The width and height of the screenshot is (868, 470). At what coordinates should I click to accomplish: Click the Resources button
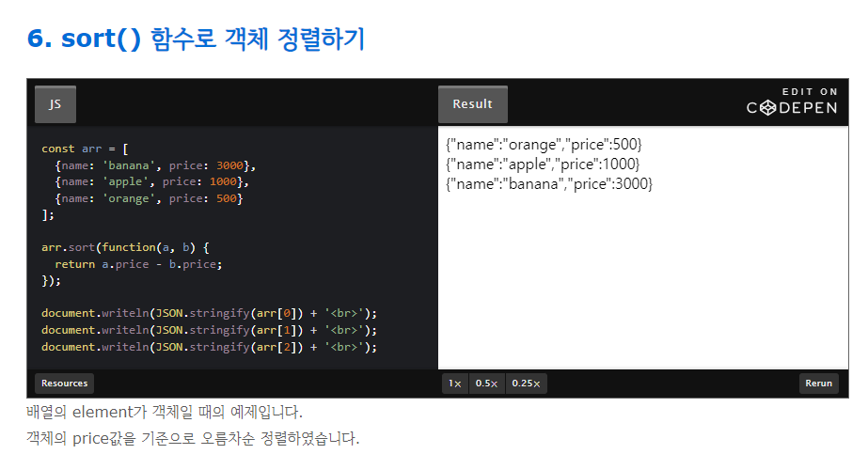(64, 384)
